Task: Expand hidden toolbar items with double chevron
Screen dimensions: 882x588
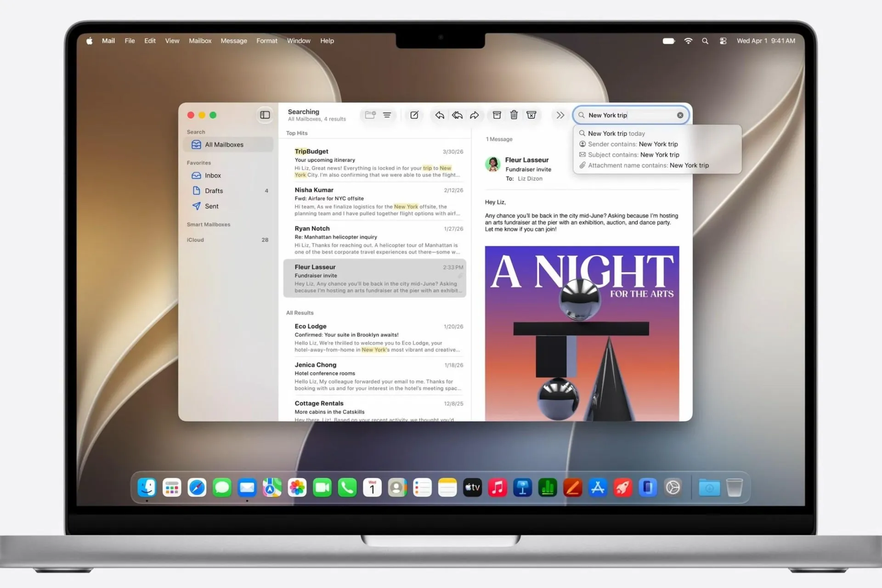Action: (x=560, y=115)
